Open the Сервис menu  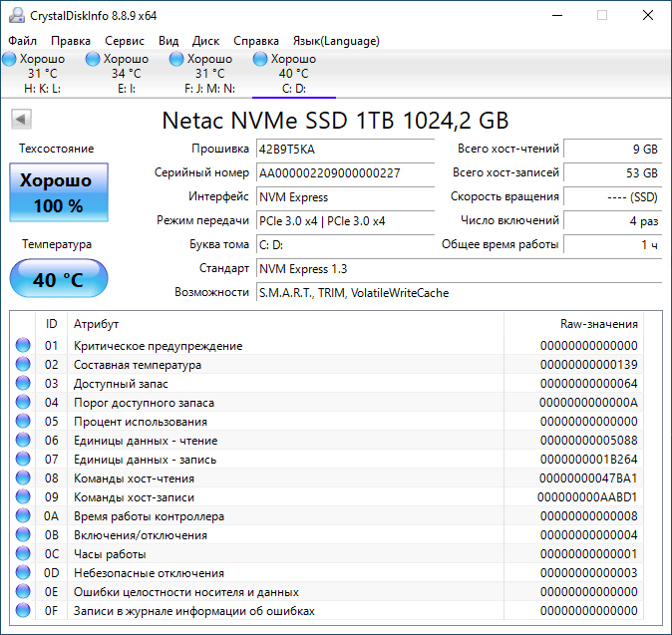[125, 41]
